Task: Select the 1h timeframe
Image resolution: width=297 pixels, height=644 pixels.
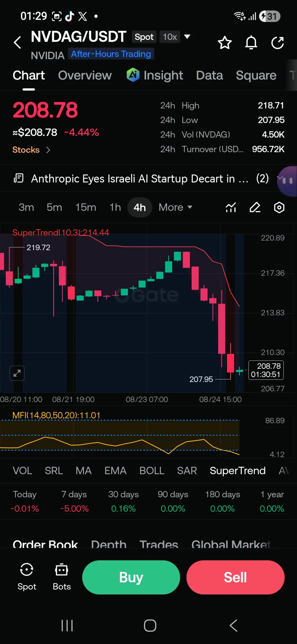Action: 115,207
